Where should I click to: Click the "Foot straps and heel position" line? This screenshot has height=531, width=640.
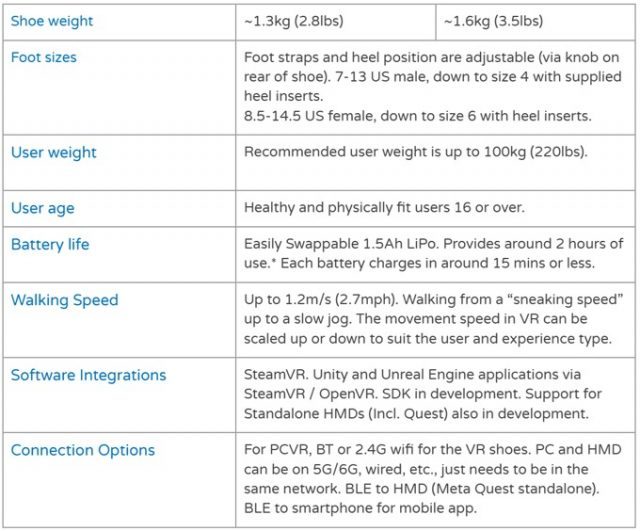point(432,58)
